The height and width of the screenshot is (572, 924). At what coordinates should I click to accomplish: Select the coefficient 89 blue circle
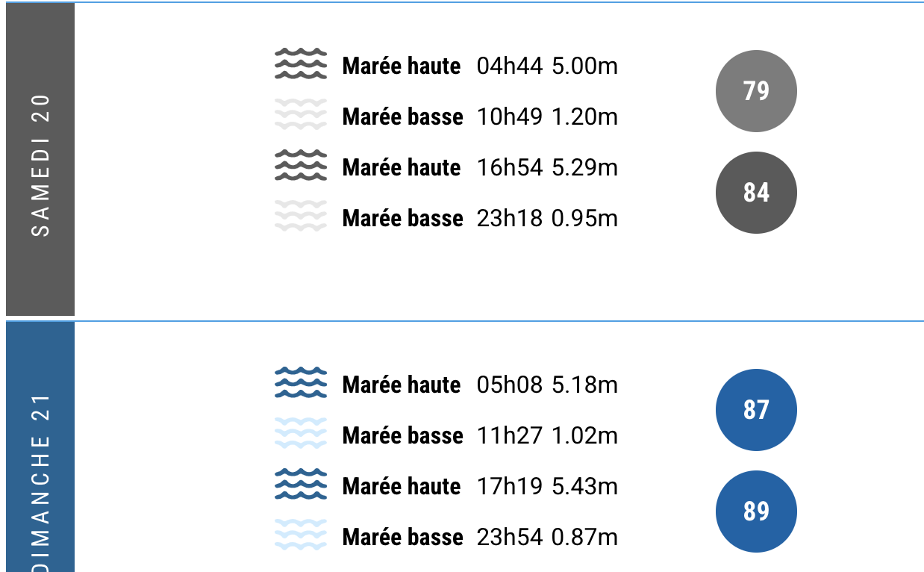point(756,512)
